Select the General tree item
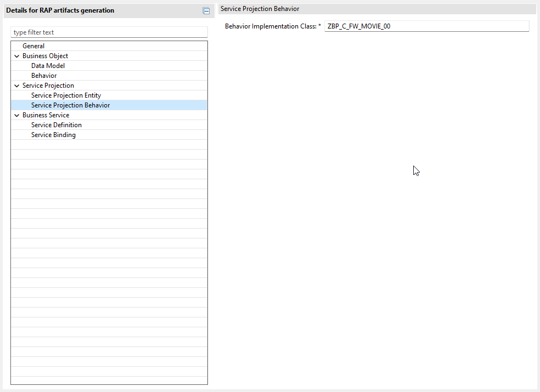The height and width of the screenshot is (392, 540). (x=33, y=46)
